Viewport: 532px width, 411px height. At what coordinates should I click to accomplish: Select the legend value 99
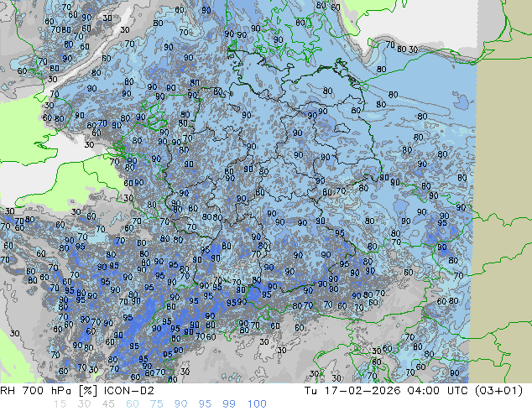[x=229, y=404]
